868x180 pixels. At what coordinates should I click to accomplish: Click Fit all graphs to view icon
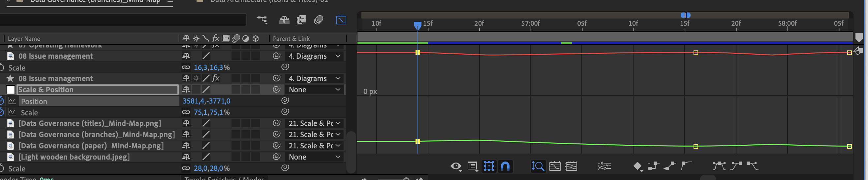tap(571, 166)
